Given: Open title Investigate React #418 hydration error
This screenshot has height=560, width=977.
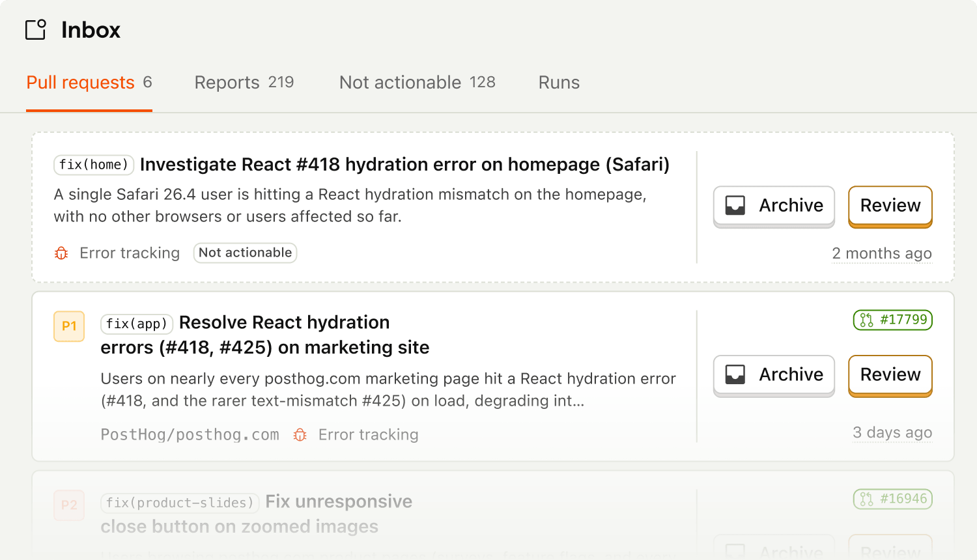Looking at the screenshot, I should [404, 165].
